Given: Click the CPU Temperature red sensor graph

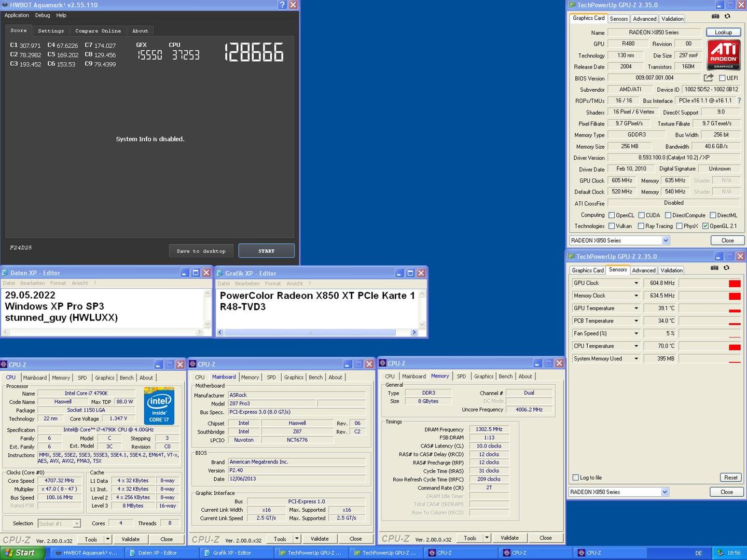Looking at the screenshot, I should pos(710,346).
